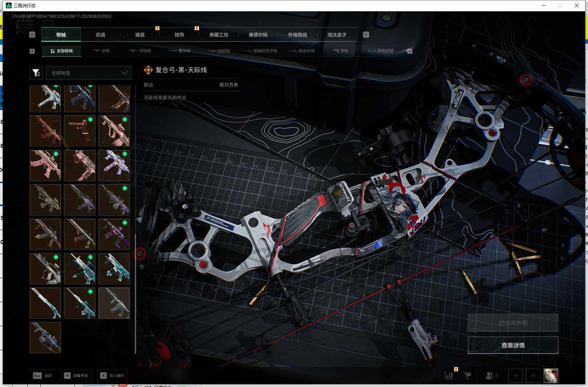
Task: Click the 已应用外观 button
Action: 513,323
